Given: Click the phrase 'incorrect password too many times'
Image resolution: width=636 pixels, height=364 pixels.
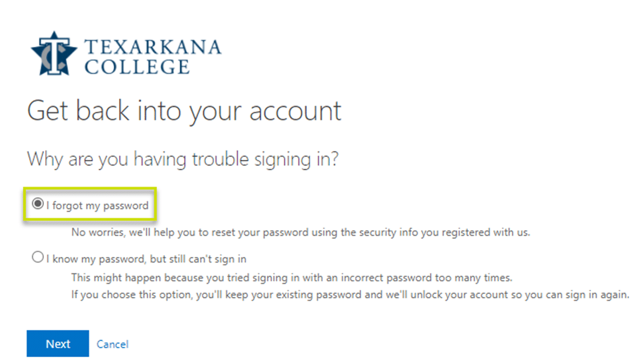Looking at the screenshot, I should 427,278.
